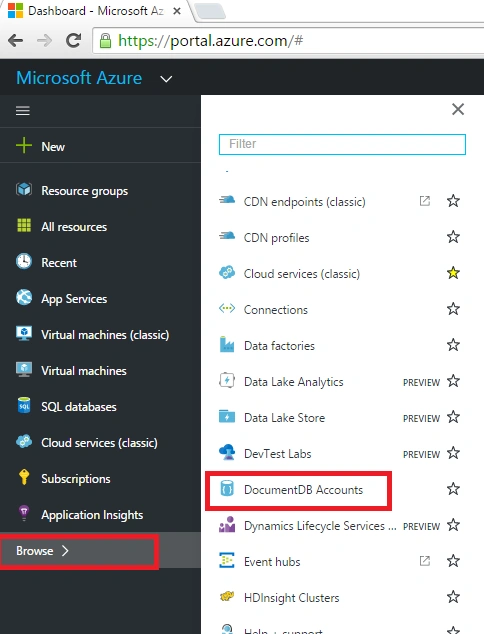The width and height of the screenshot is (484, 634).
Task: Open Data Lake Analytics link
Action: click(294, 382)
